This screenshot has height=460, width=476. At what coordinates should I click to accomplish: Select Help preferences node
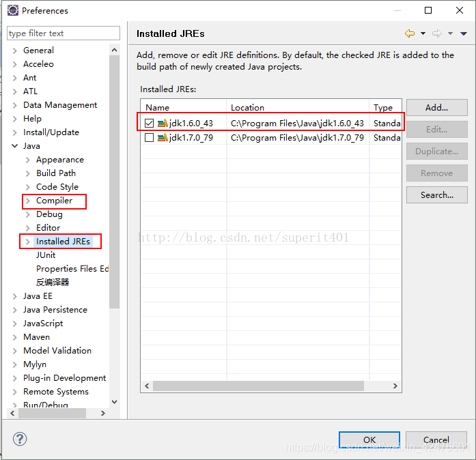coord(32,119)
